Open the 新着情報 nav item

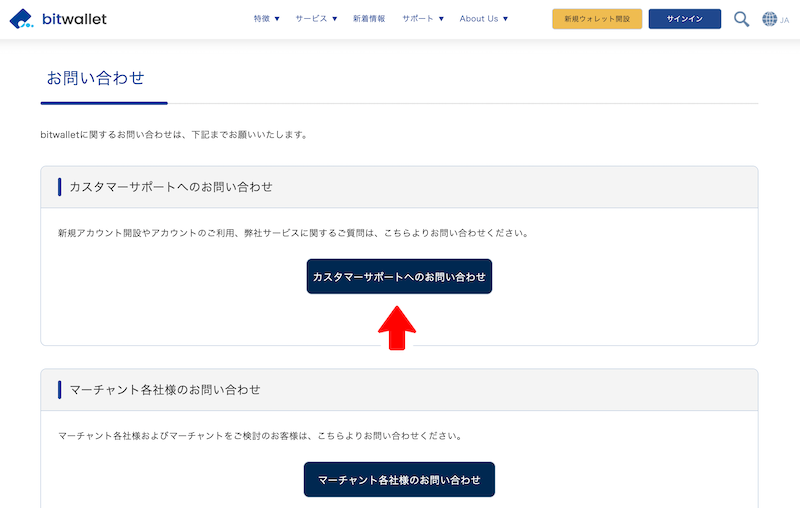coord(369,19)
